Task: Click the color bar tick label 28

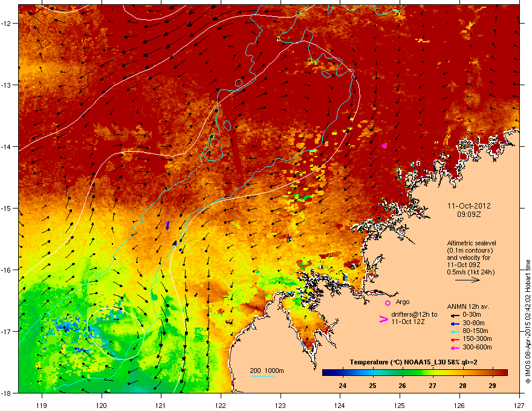Action: [462, 386]
